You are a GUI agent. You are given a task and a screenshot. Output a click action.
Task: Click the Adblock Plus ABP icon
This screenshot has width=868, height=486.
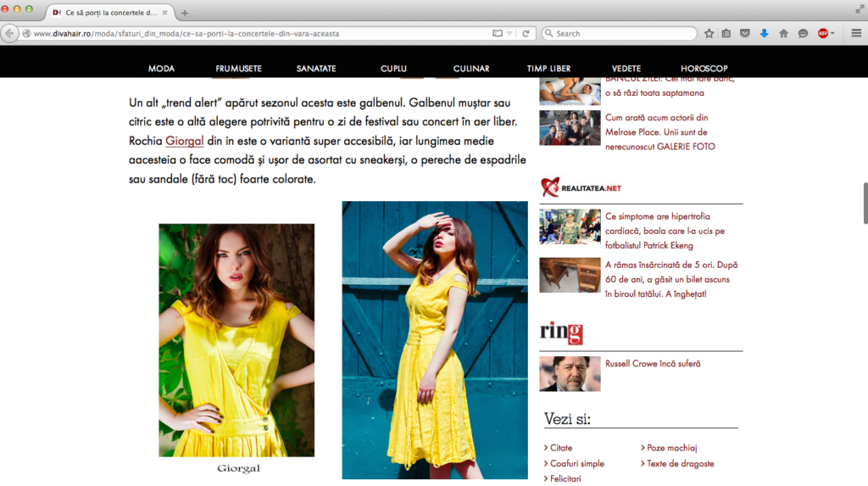822,33
